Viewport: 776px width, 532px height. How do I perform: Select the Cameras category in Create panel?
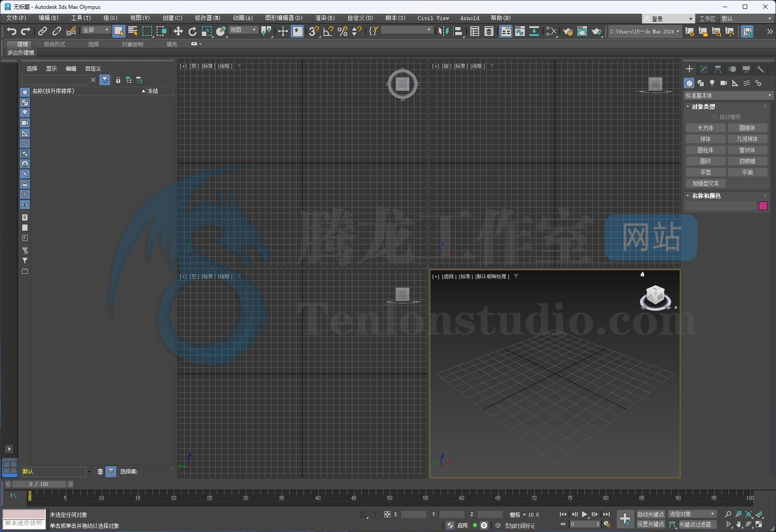point(724,83)
